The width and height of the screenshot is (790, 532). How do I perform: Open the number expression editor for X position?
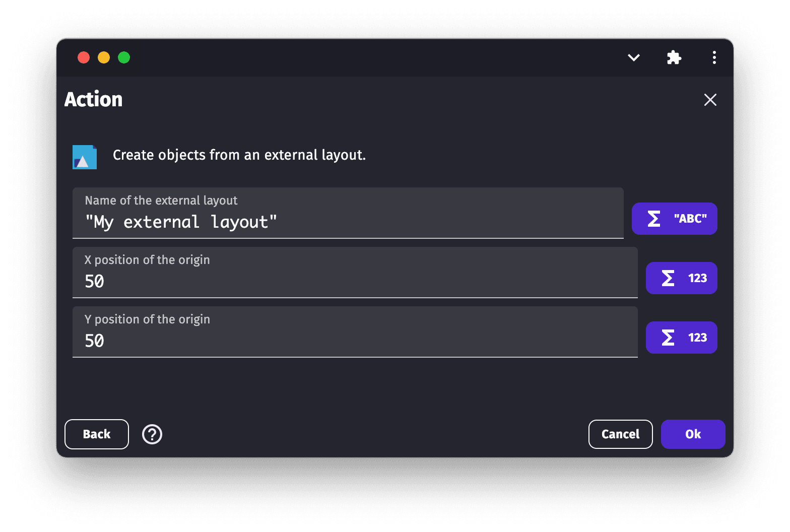coord(681,278)
